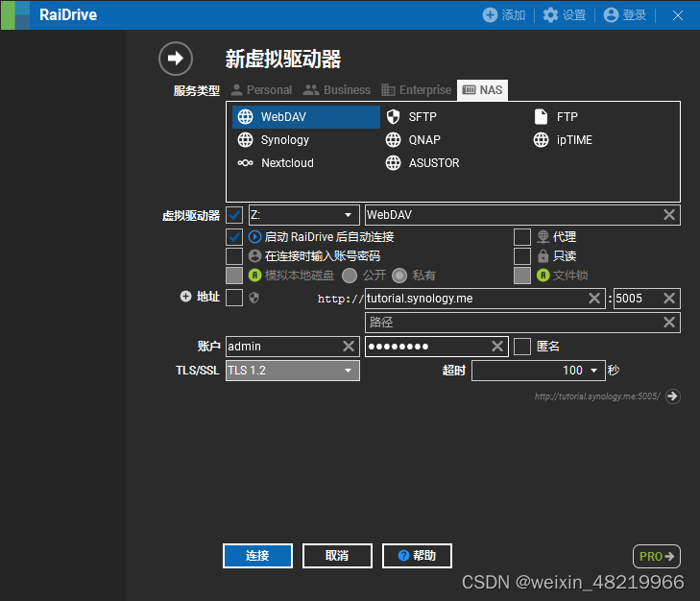Click the auto-connect play icon
This screenshot has height=601, width=700.
254,236
